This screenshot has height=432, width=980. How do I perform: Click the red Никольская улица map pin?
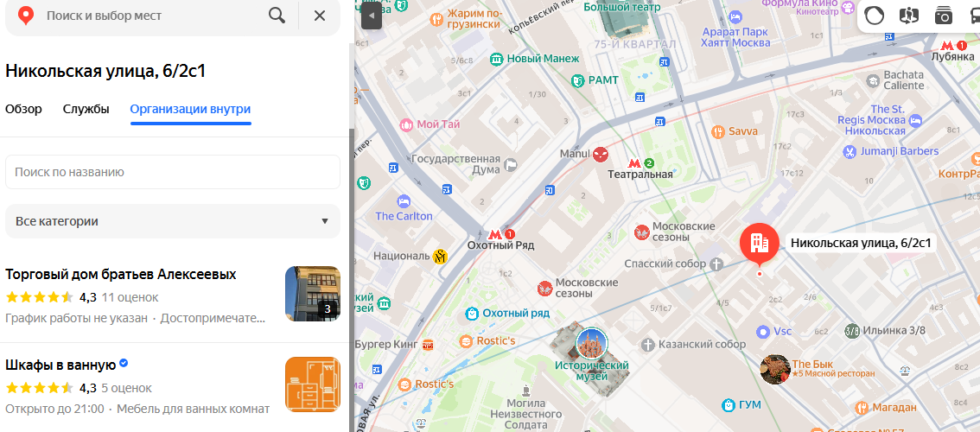click(x=759, y=245)
